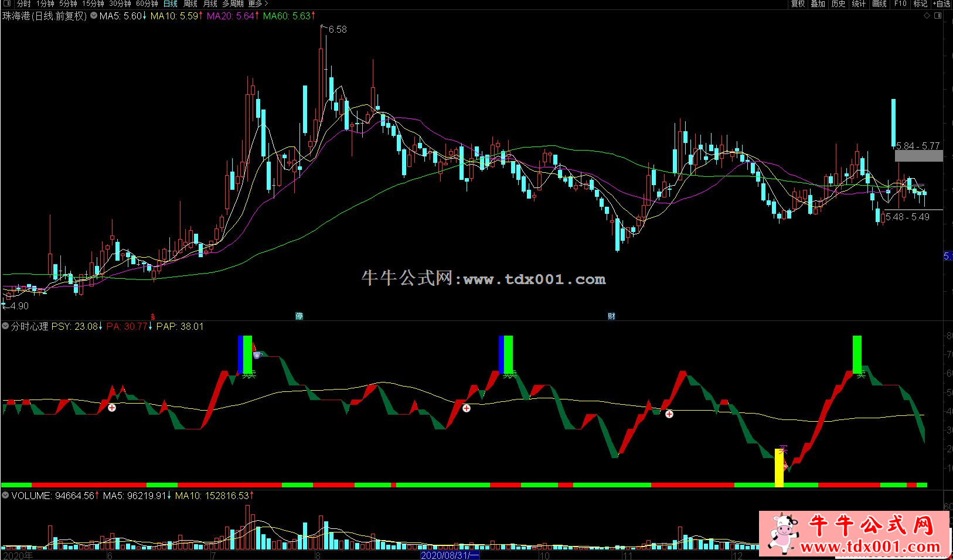The image size is (953, 560).
Task: Click the 复权 adjustment button
Action: (x=798, y=4)
